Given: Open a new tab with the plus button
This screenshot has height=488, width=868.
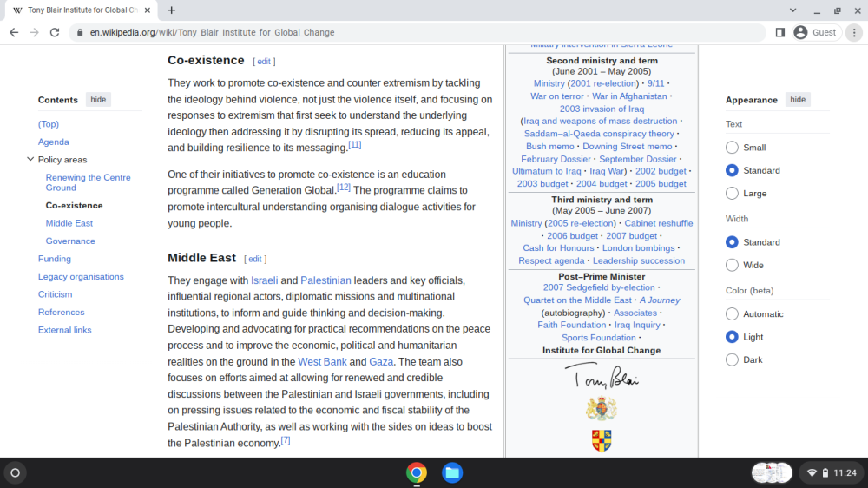Looking at the screenshot, I should pos(172,10).
